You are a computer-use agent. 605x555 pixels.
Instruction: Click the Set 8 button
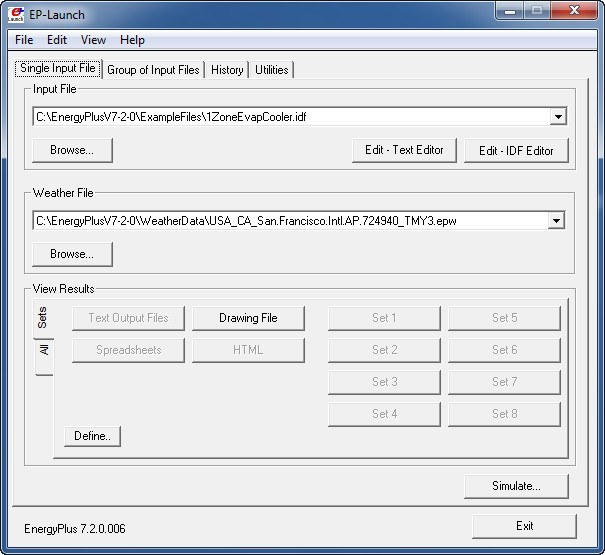504,414
